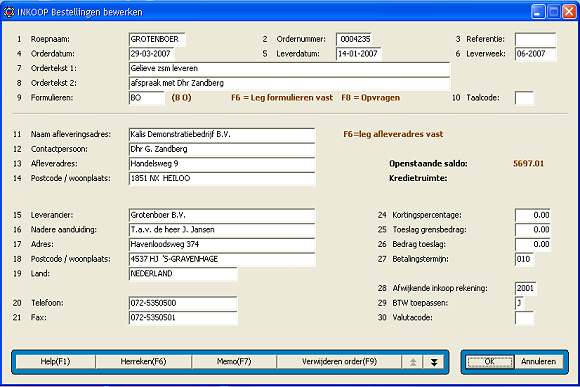This screenshot has width=580, height=387.
Task: Select the Ordernummer field 0004235
Action: (x=354, y=39)
